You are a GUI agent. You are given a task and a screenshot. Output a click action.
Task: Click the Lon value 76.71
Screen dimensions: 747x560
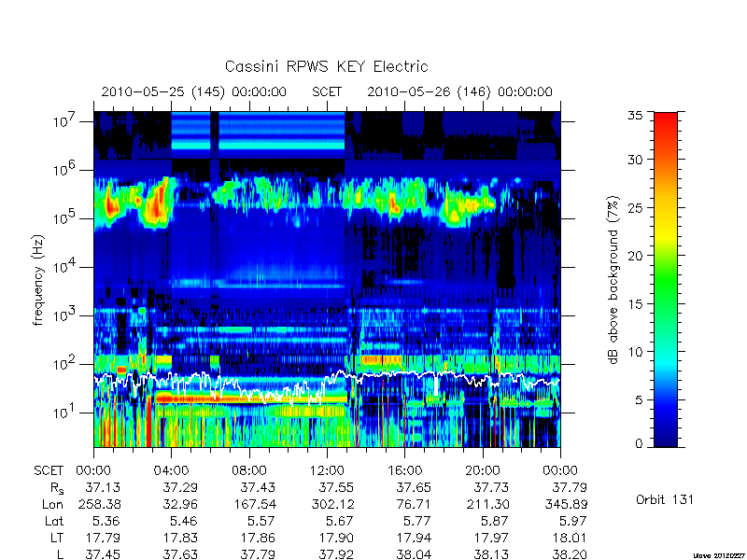414,504
